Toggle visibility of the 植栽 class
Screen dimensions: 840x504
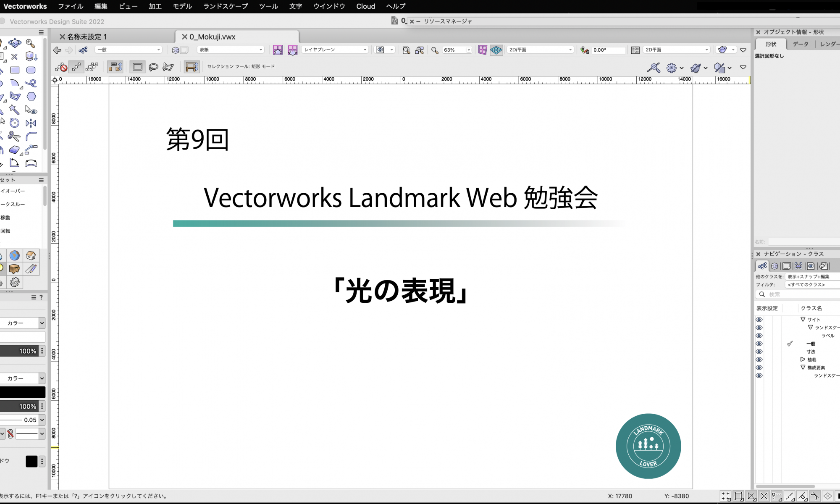point(759,360)
